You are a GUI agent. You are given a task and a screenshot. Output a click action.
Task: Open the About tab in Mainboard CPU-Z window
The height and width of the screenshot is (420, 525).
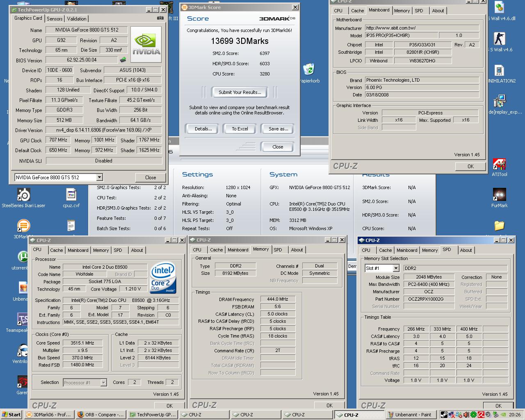(x=438, y=11)
